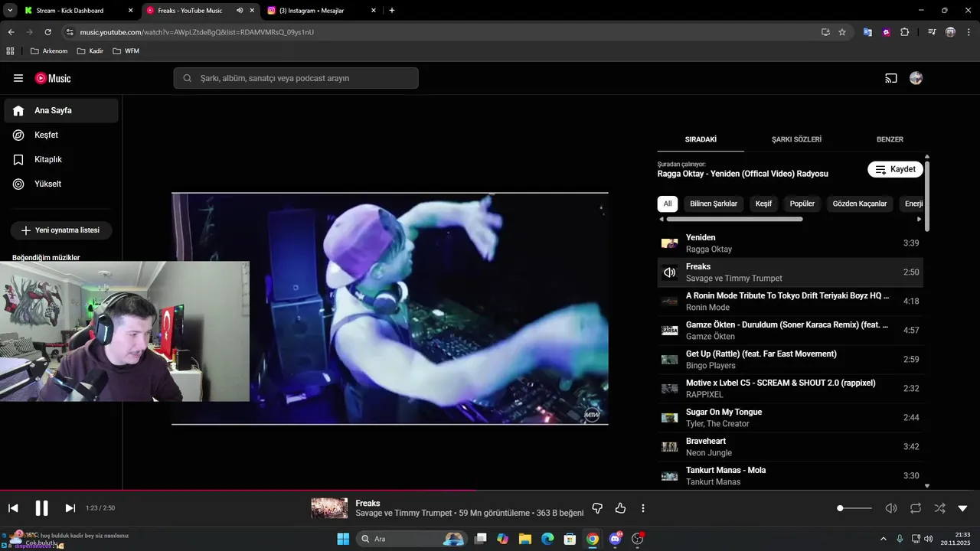
Task: Open a new browser tab
Action: coord(392,11)
